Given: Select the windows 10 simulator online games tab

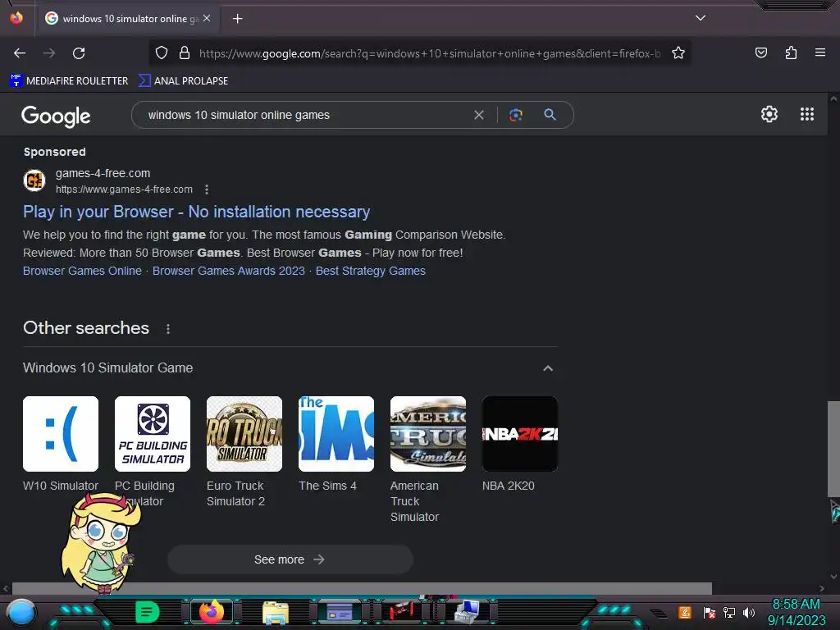Looking at the screenshot, I should coord(127,19).
